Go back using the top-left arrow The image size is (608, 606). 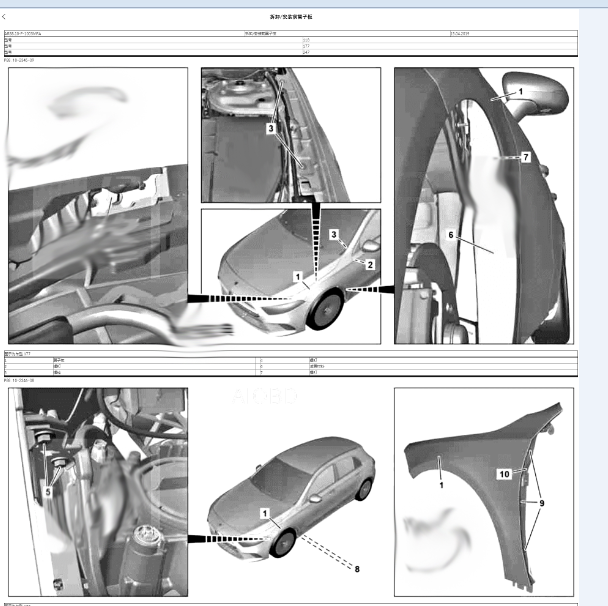[x=3, y=17]
